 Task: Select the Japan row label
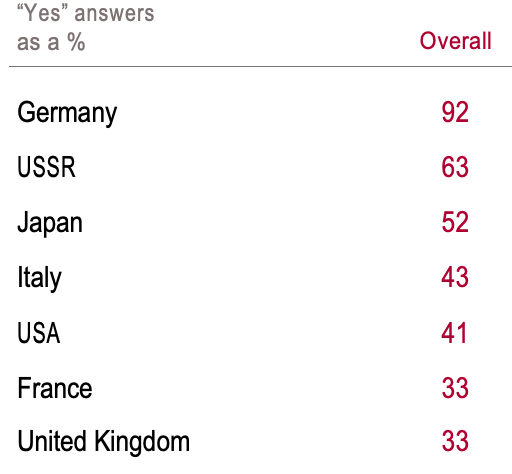click(50, 223)
